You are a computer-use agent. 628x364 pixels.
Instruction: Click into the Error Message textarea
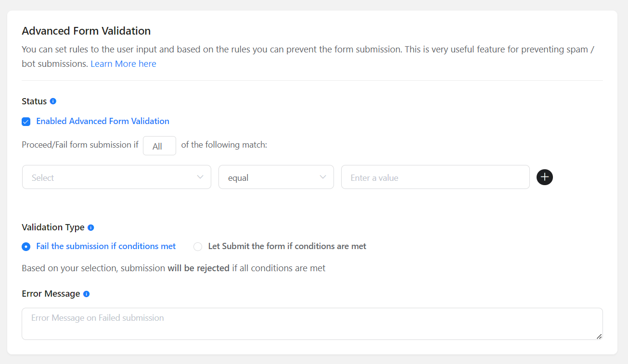click(x=312, y=324)
